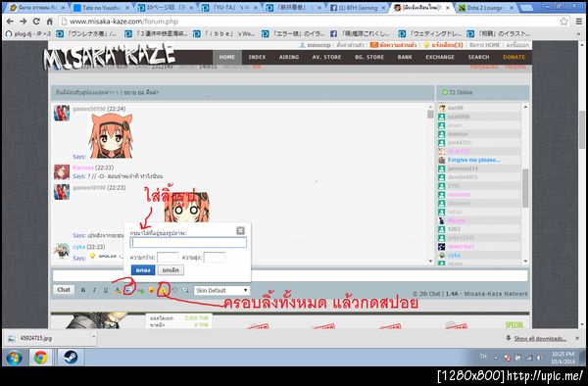Viewport: 588px width, 386px height.
Task: Open BG. STORE in the navigation
Action: pos(369,58)
